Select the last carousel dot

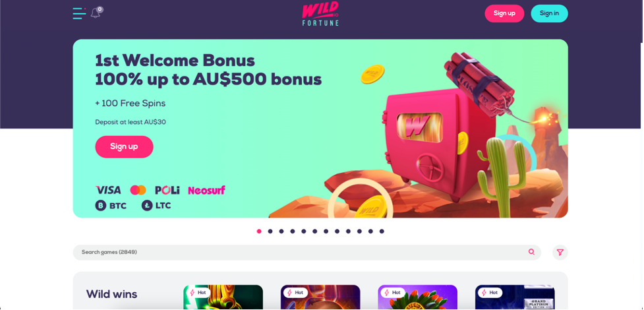coord(382,232)
